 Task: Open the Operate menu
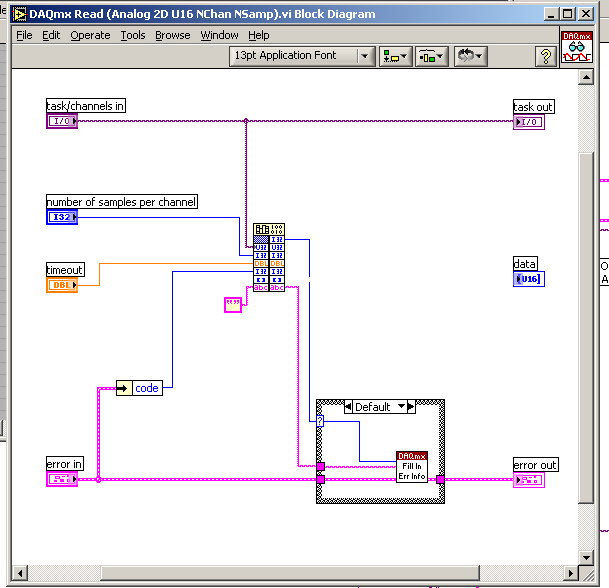tap(90, 35)
